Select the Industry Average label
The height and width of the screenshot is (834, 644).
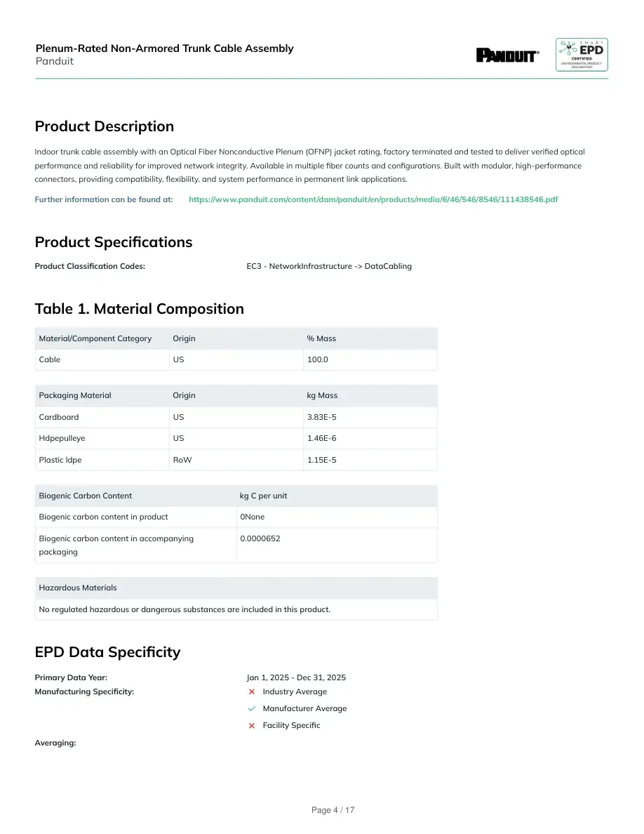[295, 691]
